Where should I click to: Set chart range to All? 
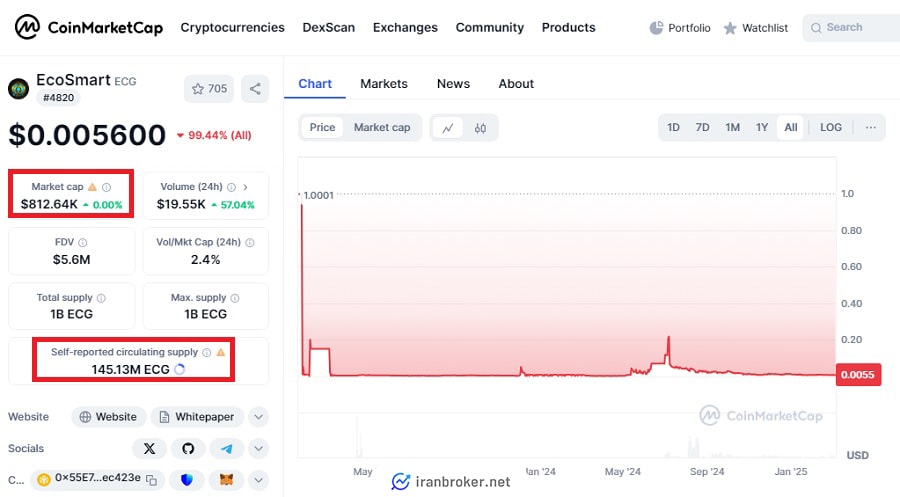(x=791, y=127)
